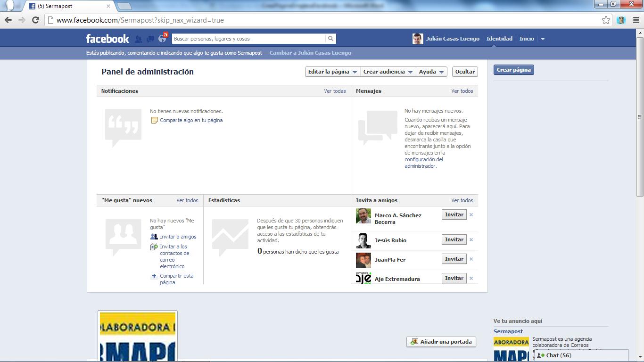Invite Jesús Rubio to the page
Screen dimensions: 644x362
(454, 239)
